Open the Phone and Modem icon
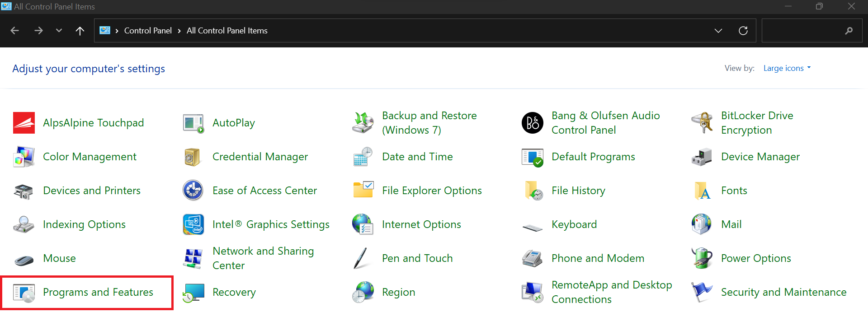This screenshot has width=868, height=312. click(533, 258)
